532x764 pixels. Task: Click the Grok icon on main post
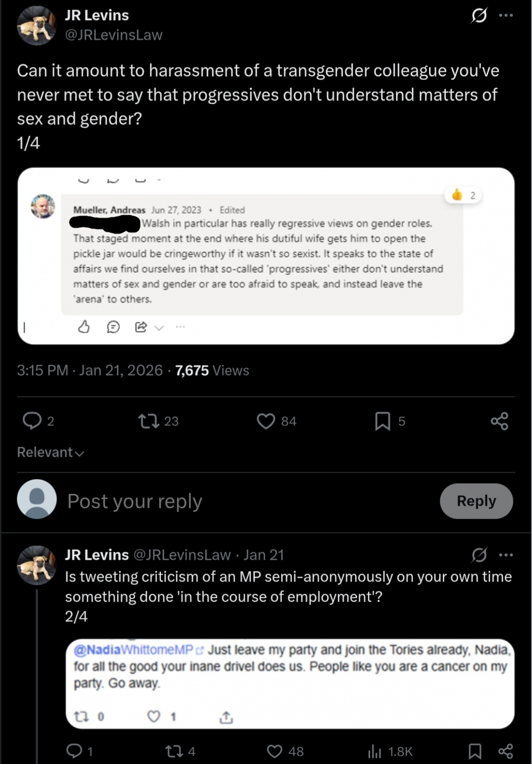(x=479, y=16)
